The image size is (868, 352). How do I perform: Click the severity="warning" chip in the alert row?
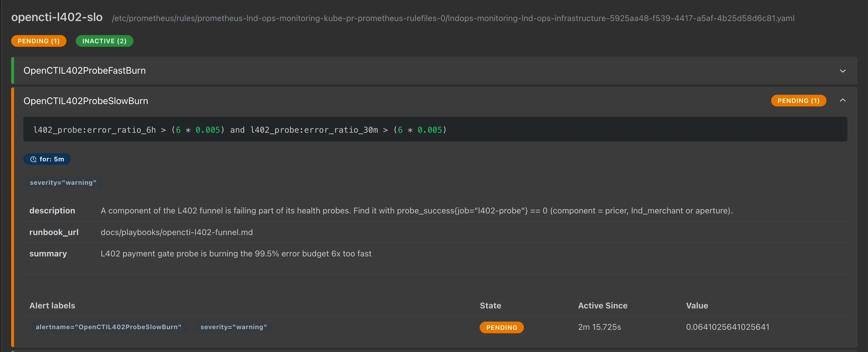(234, 327)
